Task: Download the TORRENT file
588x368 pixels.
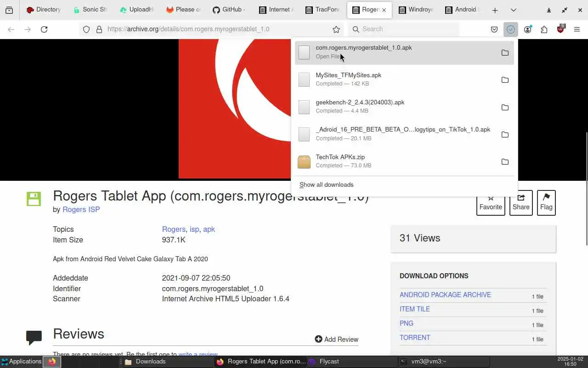Action: [x=415, y=338]
